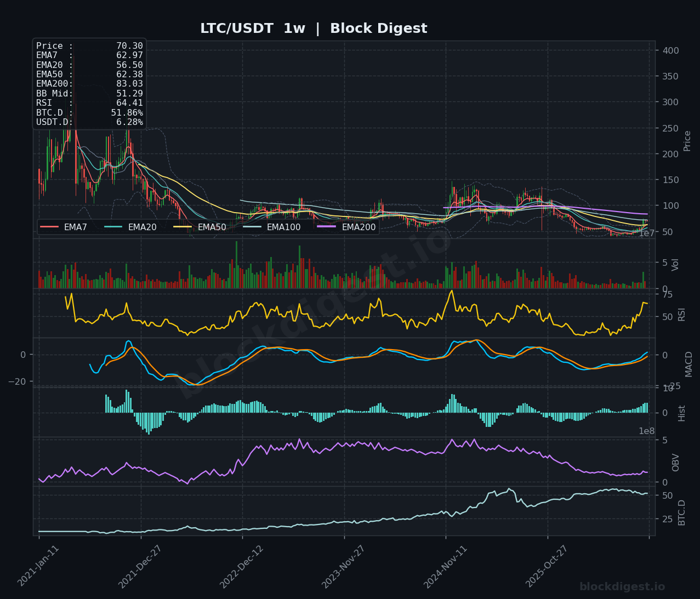Viewport: 700px width, 599px height.
Task: Click the BTC.D 51.86% row
Action: (x=89, y=112)
